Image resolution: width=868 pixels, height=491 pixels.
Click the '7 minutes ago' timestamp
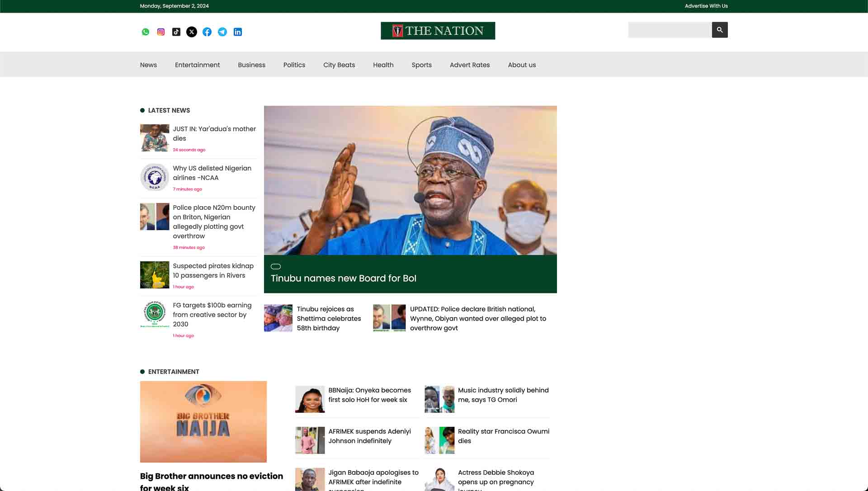(x=188, y=189)
